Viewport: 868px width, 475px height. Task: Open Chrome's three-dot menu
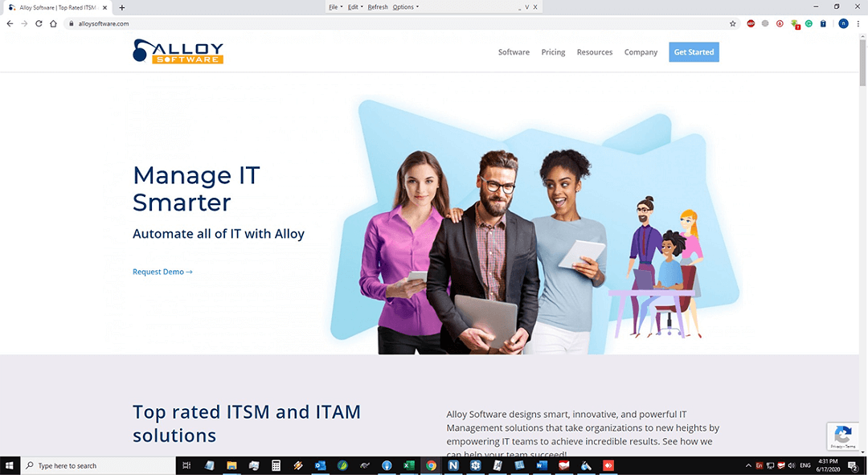858,23
